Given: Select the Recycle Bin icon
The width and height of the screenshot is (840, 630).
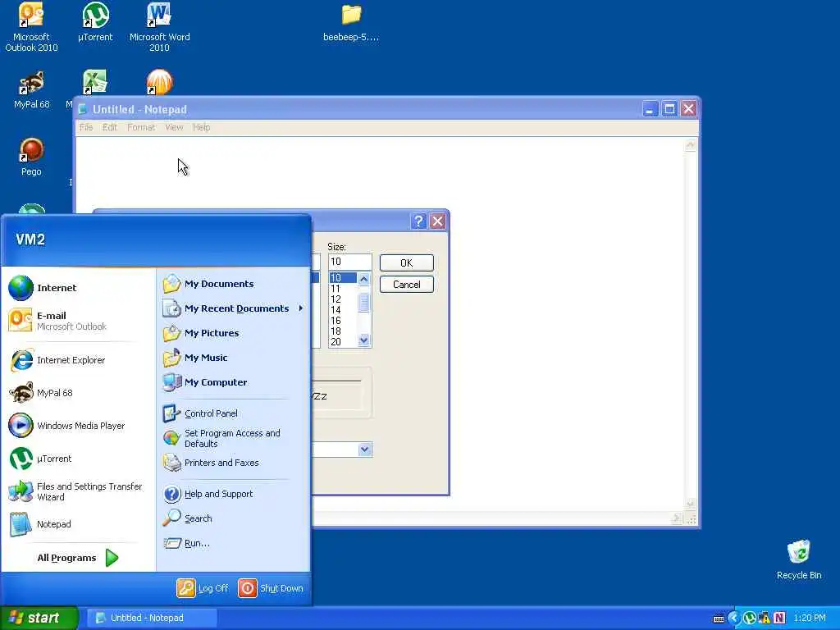Looking at the screenshot, I should coord(799,559).
